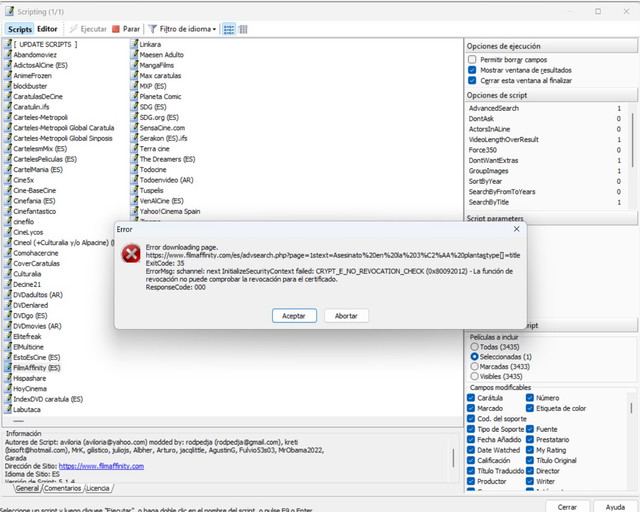640x512 pixels.
Task: Click script icon beside AnimeFrozen
Action: [8, 76]
